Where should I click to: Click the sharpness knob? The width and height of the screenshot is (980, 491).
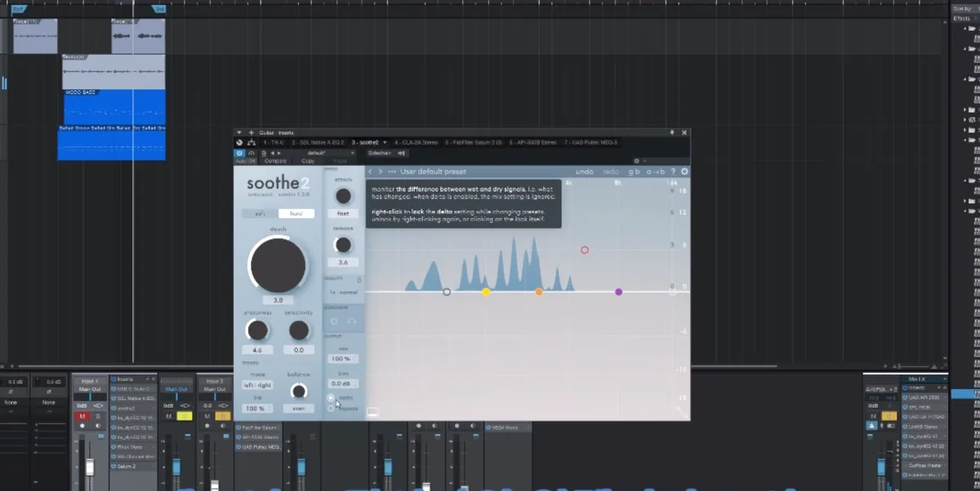coord(257,330)
